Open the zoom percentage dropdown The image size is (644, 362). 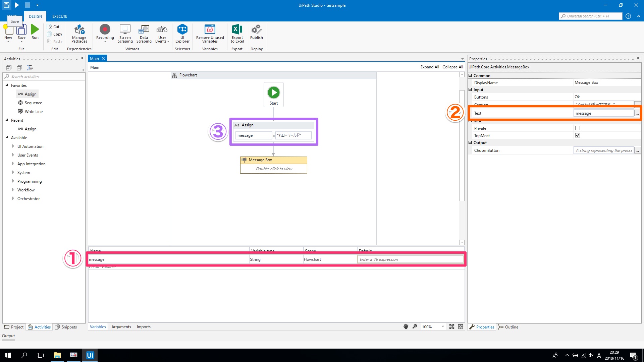point(443,326)
